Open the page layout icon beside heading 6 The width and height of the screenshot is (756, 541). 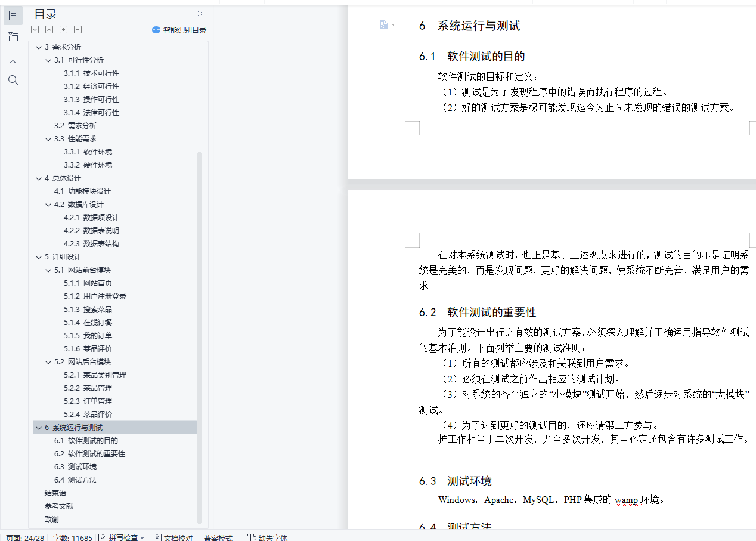[x=384, y=24]
